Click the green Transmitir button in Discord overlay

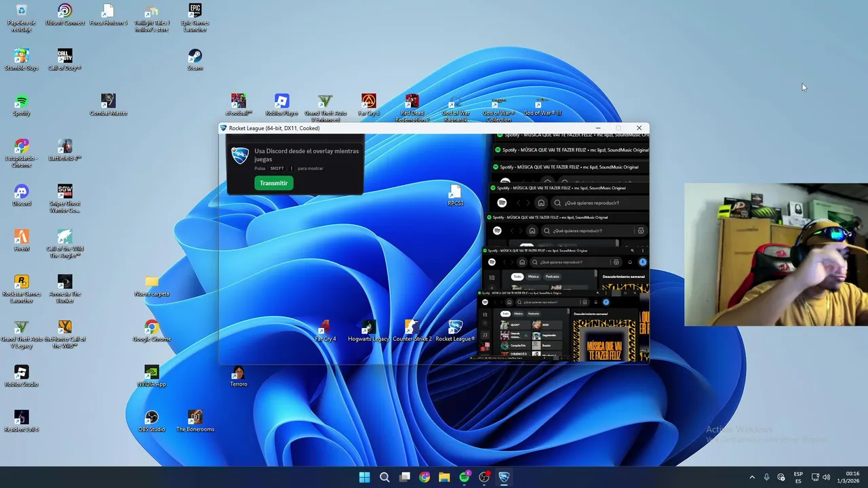(x=273, y=183)
